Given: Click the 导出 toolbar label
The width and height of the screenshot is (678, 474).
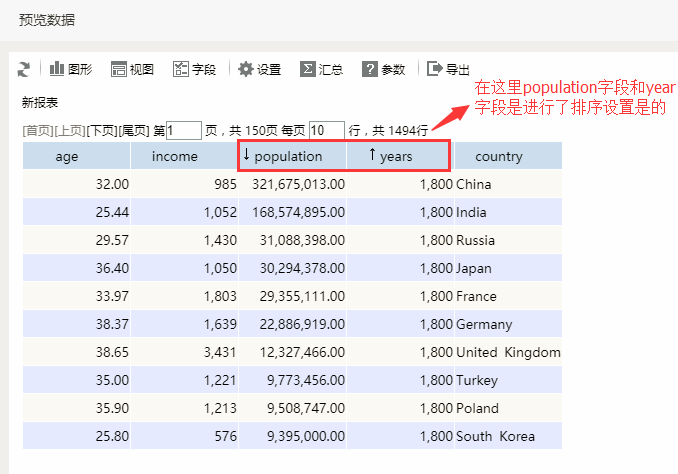Looking at the screenshot, I should click(x=457, y=69).
